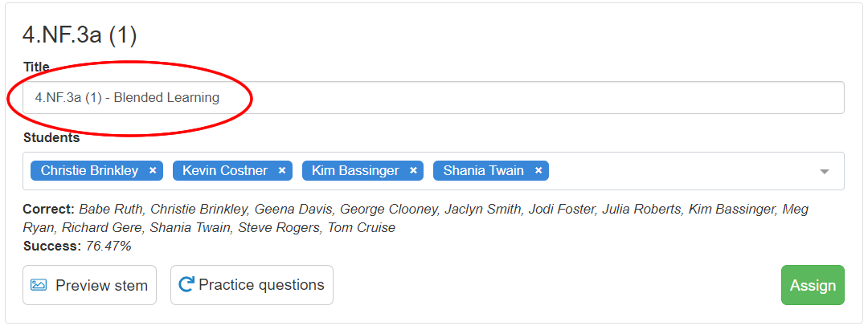Click the green Assign button
Image resolution: width=868 pixels, height=326 pixels.
click(x=813, y=285)
